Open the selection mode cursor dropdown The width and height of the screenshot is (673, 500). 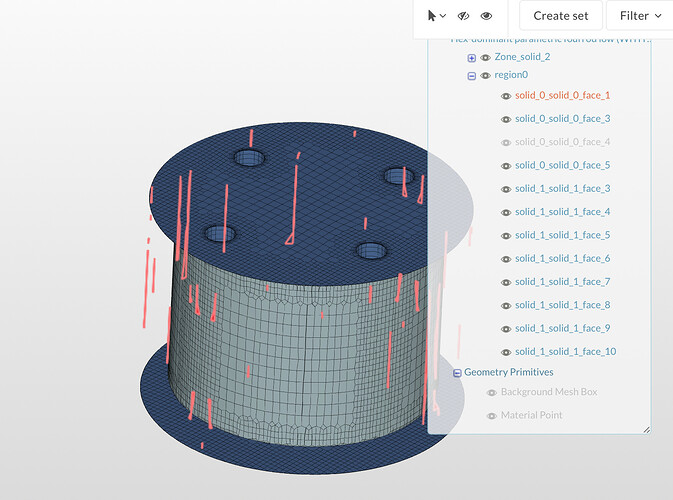pyautogui.click(x=436, y=16)
